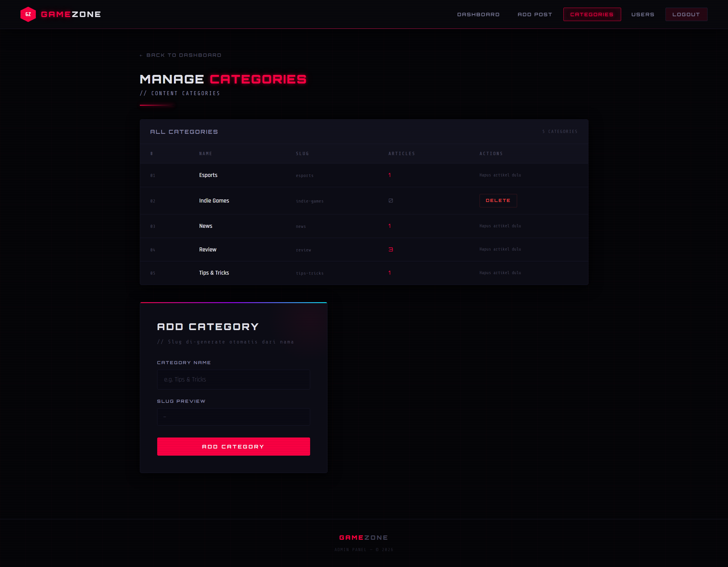Click row number 04

tap(153, 250)
